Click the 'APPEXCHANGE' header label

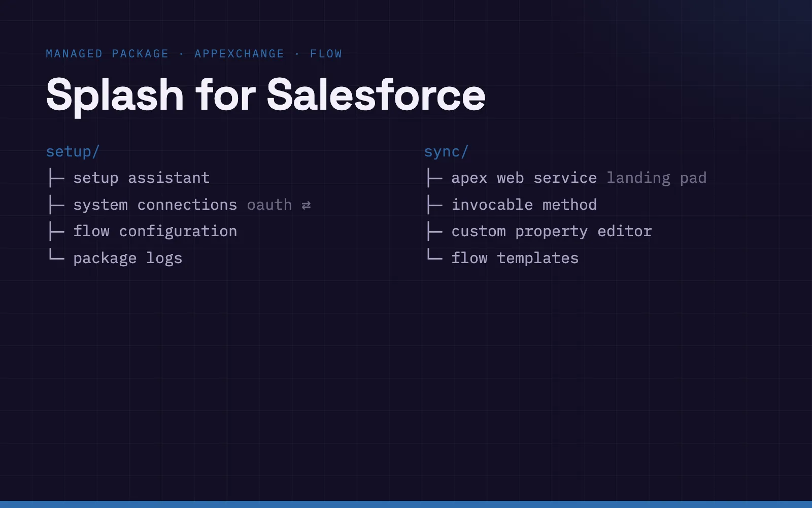(240, 54)
